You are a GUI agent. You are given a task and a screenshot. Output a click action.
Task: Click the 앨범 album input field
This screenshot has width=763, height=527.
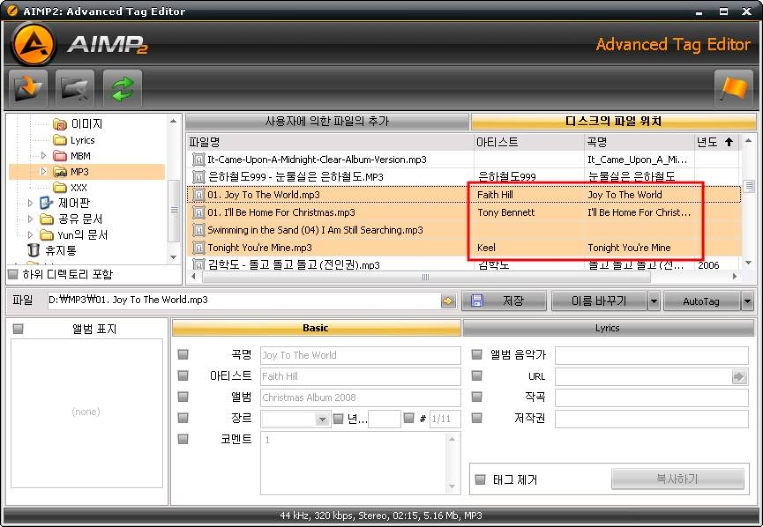coord(360,398)
